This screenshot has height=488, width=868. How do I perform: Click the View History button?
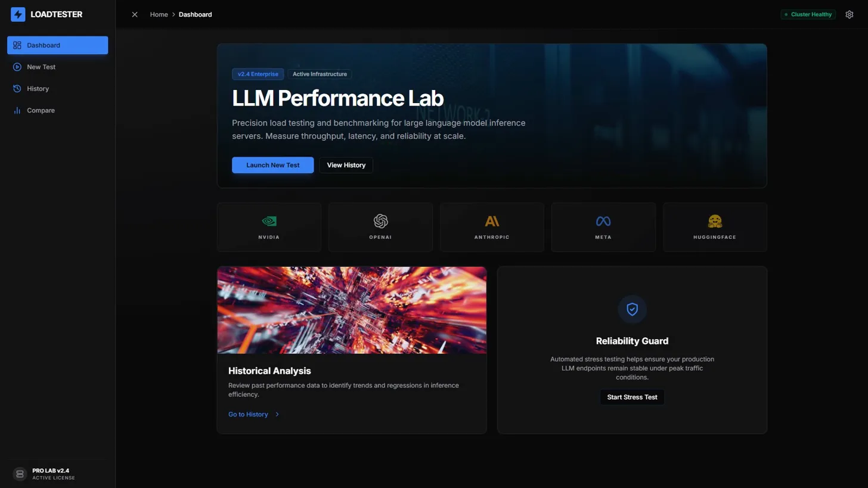point(346,165)
